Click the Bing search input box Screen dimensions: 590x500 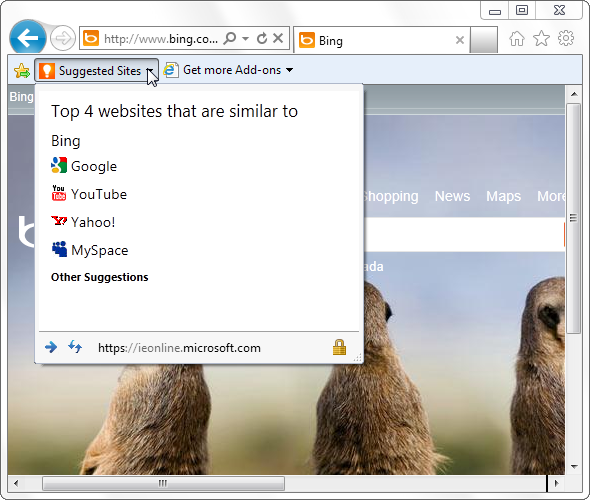pos(464,234)
